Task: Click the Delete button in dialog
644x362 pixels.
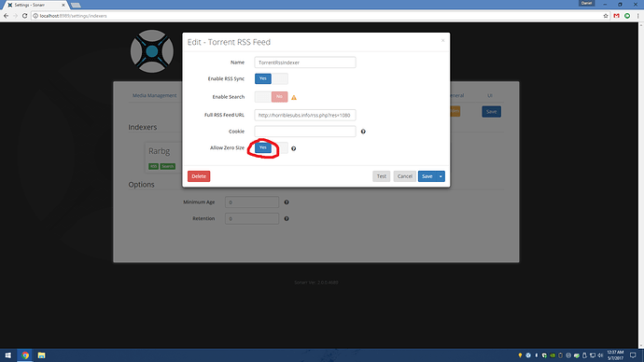Action: tap(199, 176)
